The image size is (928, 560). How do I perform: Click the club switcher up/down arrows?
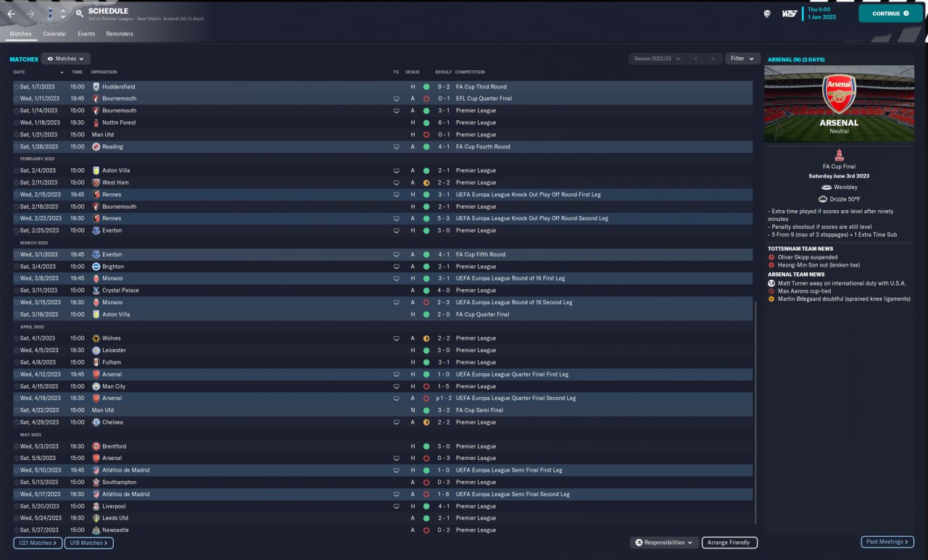(63, 14)
